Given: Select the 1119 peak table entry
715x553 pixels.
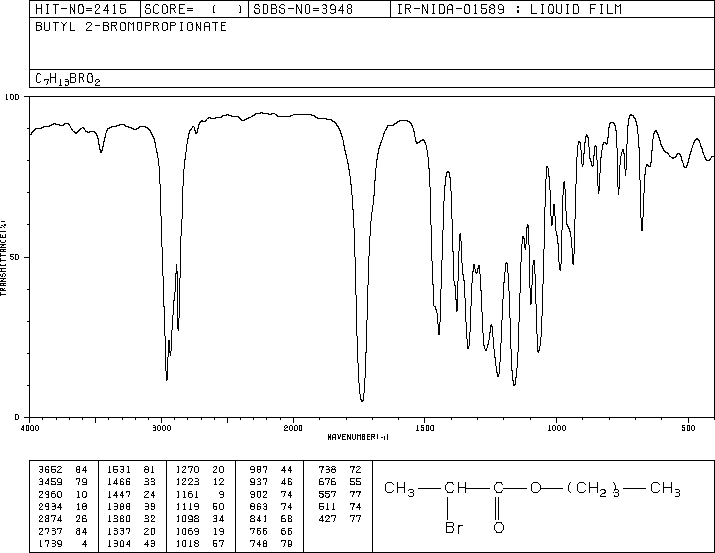Looking at the screenshot, I should pyautogui.click(x=200, y=506).
